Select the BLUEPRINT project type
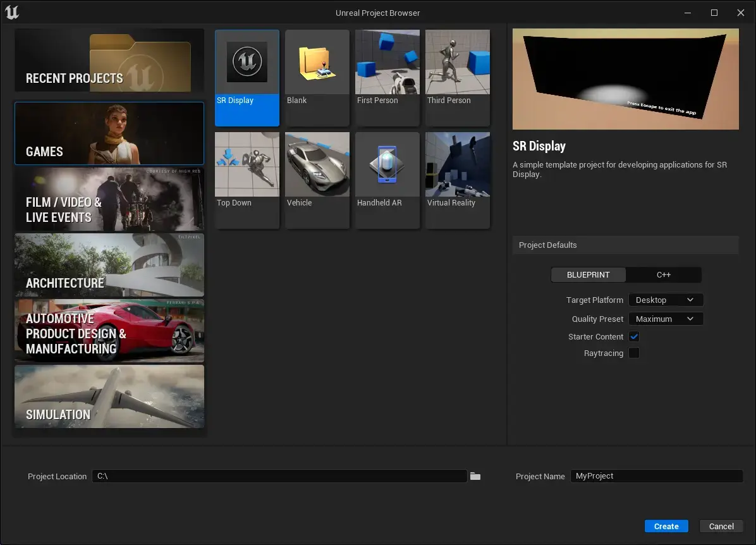Image resolution: width=756 pixels, height=545 pixels. [588, 275]
